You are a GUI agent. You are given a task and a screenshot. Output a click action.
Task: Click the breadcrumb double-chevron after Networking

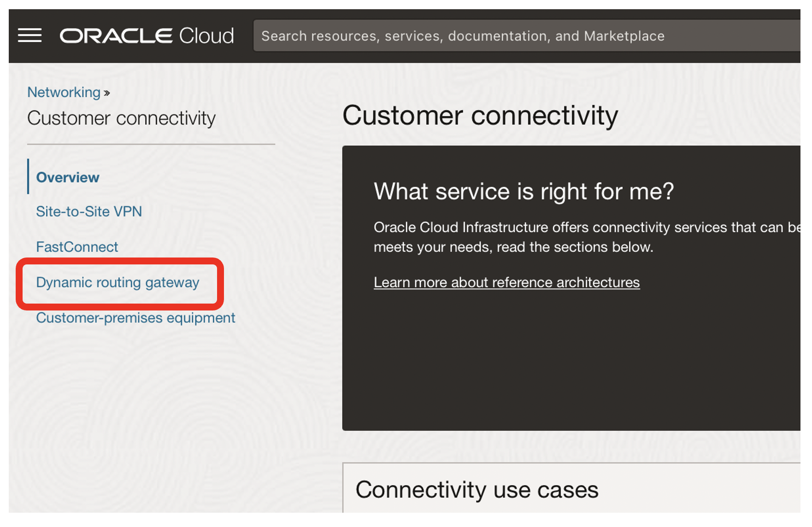click(x=107, y=93)
